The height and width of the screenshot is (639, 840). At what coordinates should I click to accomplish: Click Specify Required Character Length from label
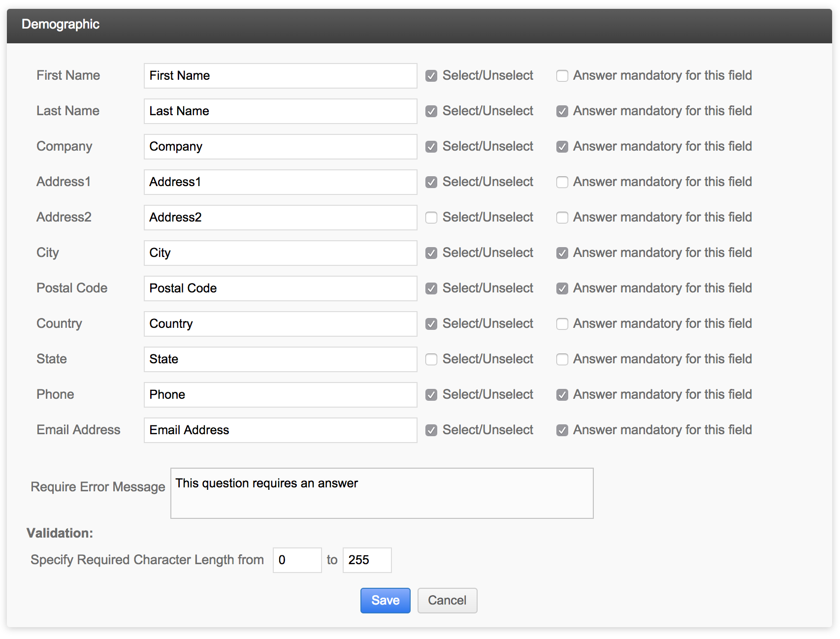[x=147, y=560]
